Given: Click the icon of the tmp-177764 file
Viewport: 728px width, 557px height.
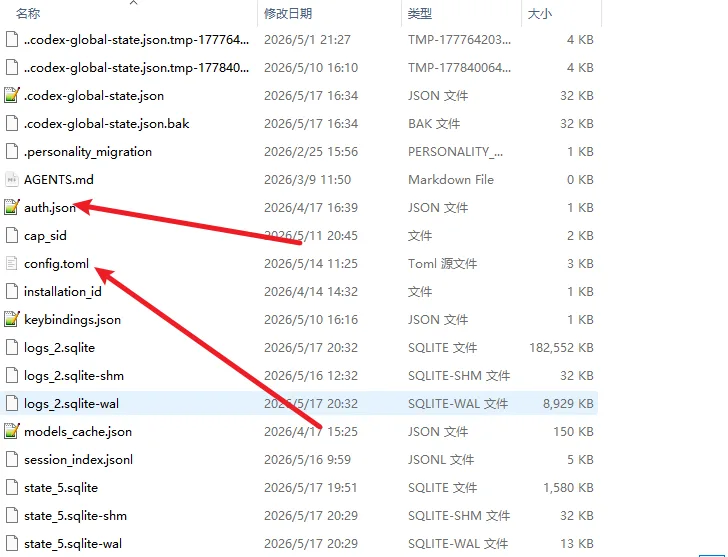Looking at the screenshot, I should pyautogui.click(x=12, y=39).
